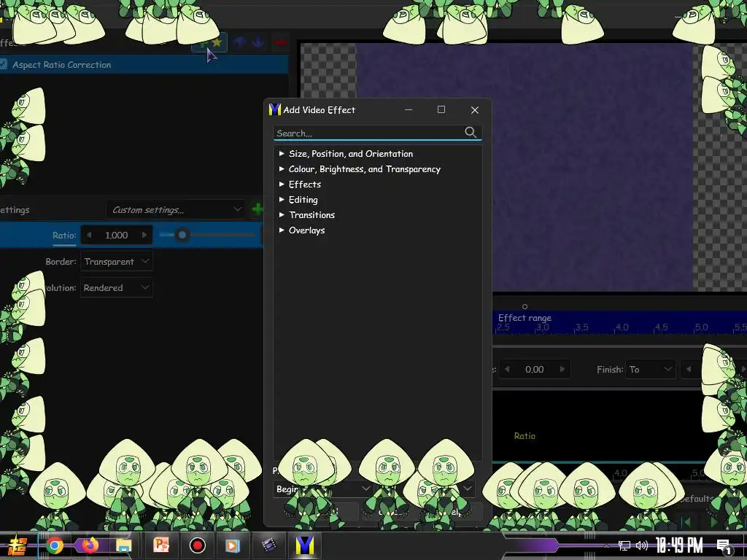This screenshot has height=560, width=747.
Task: Close the Add Video Effect dialog
Action: click(x=474, y=110)
